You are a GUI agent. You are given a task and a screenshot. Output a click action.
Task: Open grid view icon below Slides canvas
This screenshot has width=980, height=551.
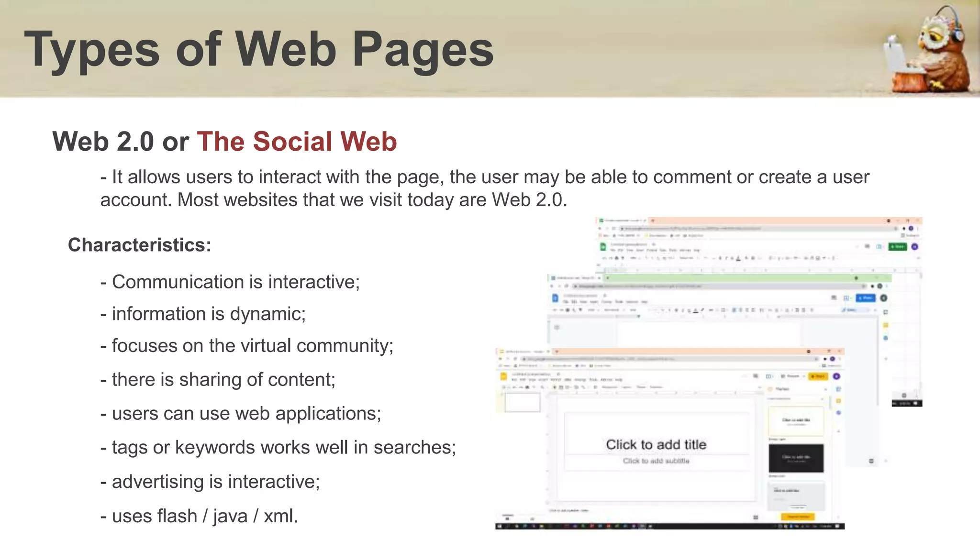756,518
